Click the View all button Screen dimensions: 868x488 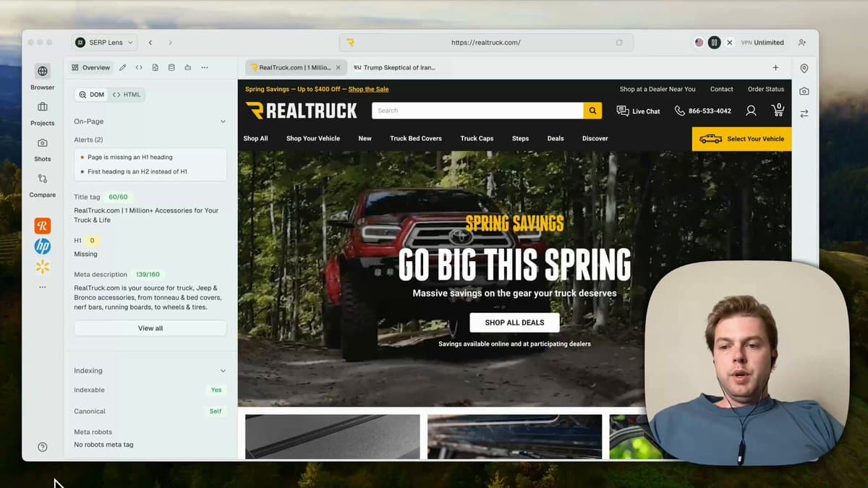click(150, 328)
